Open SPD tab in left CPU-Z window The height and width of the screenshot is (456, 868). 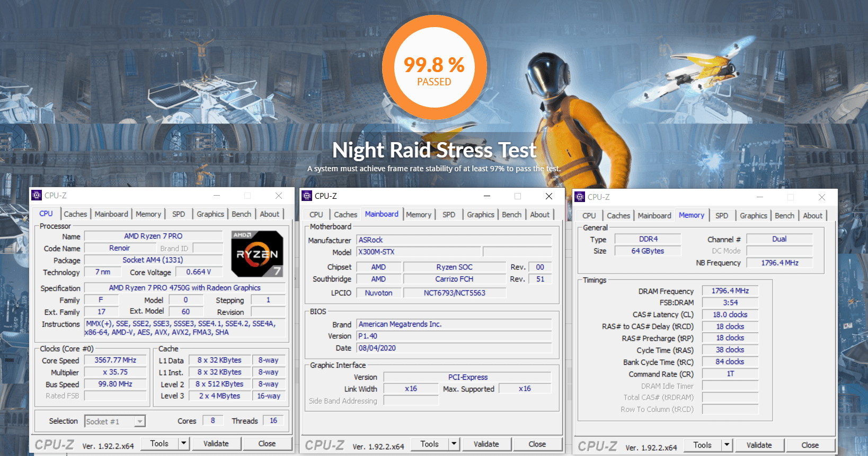pos(179,214)
